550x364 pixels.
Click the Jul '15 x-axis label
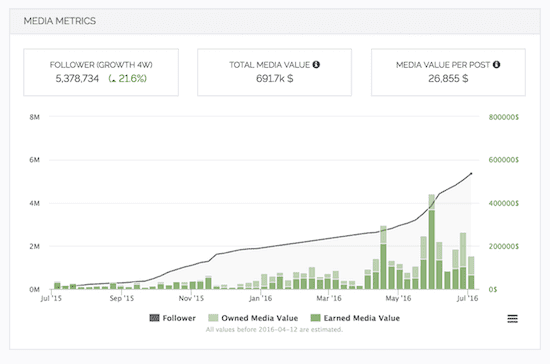coord(51,298)
